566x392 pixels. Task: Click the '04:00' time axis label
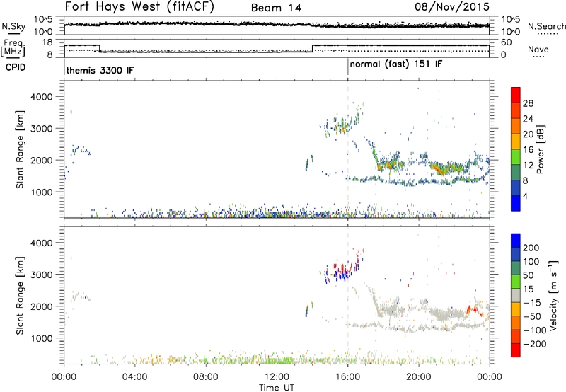point(135,376)
